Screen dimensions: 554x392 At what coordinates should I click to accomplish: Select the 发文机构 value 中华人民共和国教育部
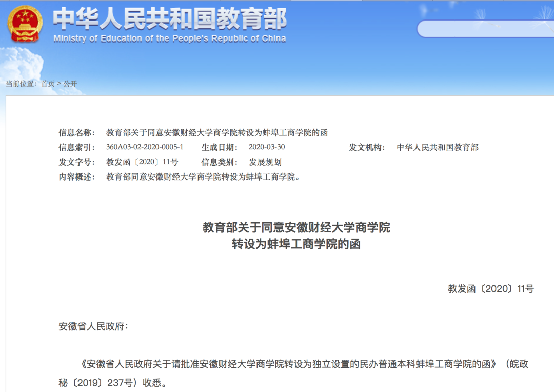(x=438, y=147)
